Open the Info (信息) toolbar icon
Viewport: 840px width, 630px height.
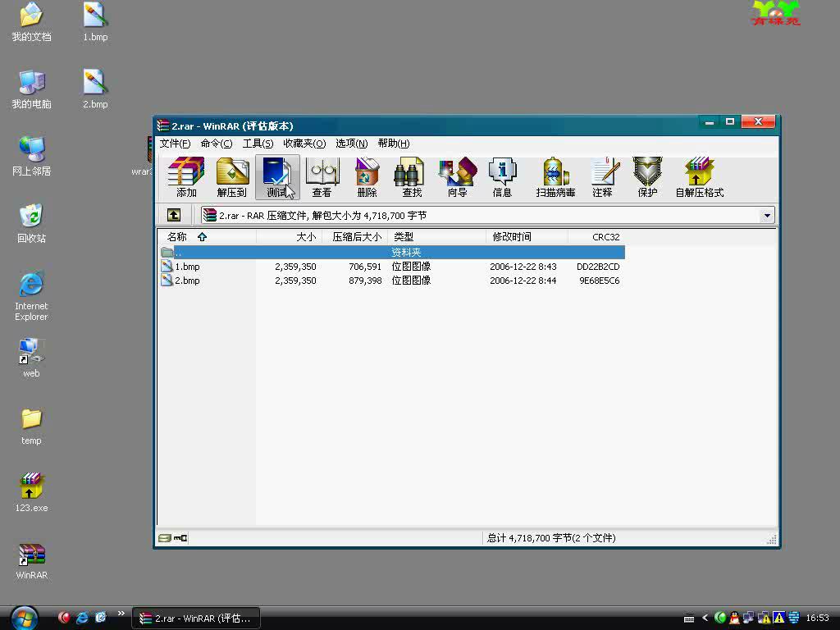pyautogui.click(x=502, y=177)
